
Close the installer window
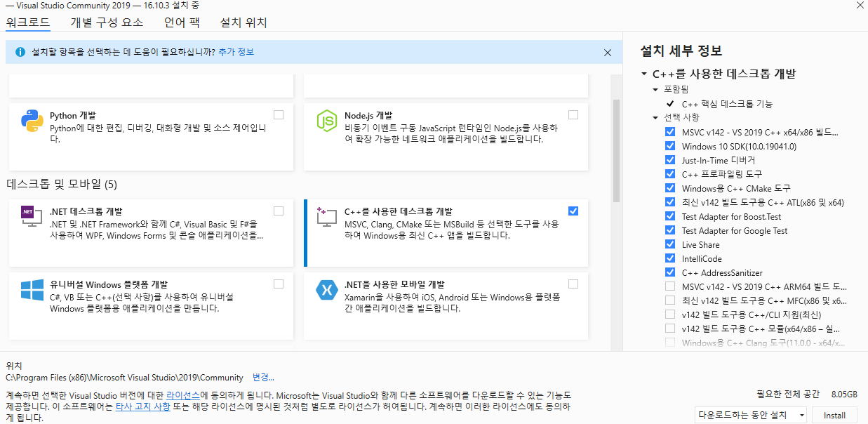(860, 4)
